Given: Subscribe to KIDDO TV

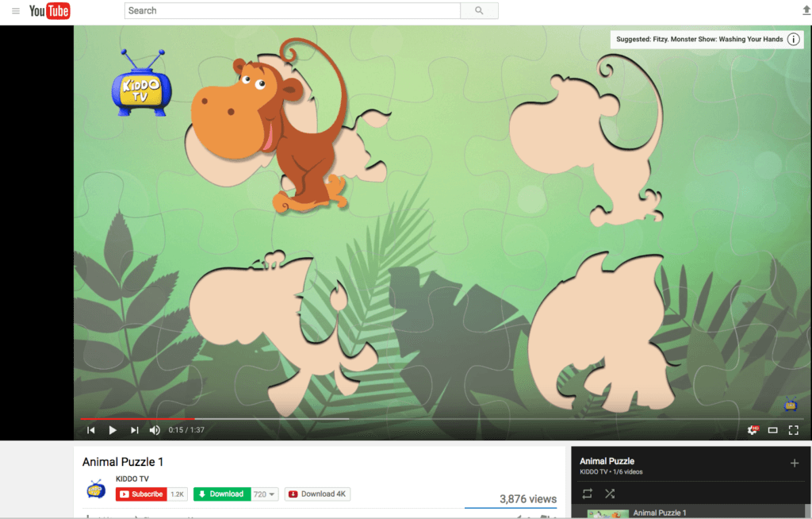Looking at the screenshot, I should 141,494.
